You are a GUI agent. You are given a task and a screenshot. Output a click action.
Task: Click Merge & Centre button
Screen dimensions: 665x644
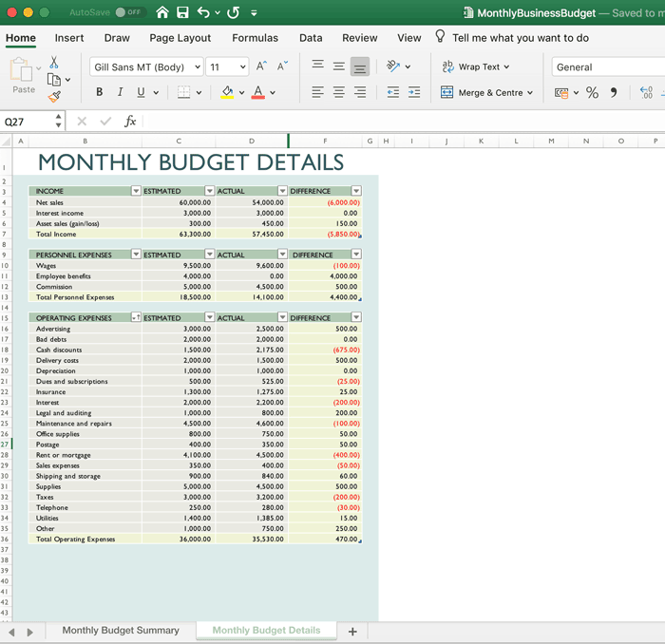coord(486,92)
